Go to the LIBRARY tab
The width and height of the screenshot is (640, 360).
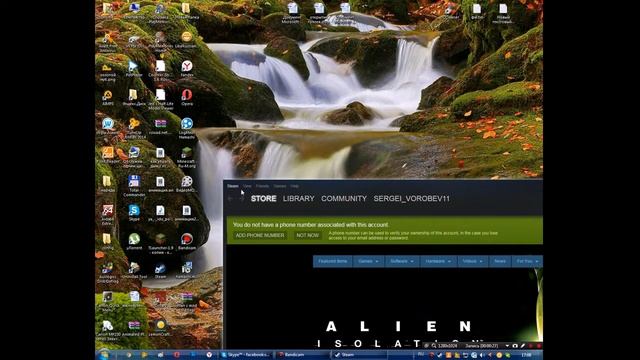click(x=298, y=199)
